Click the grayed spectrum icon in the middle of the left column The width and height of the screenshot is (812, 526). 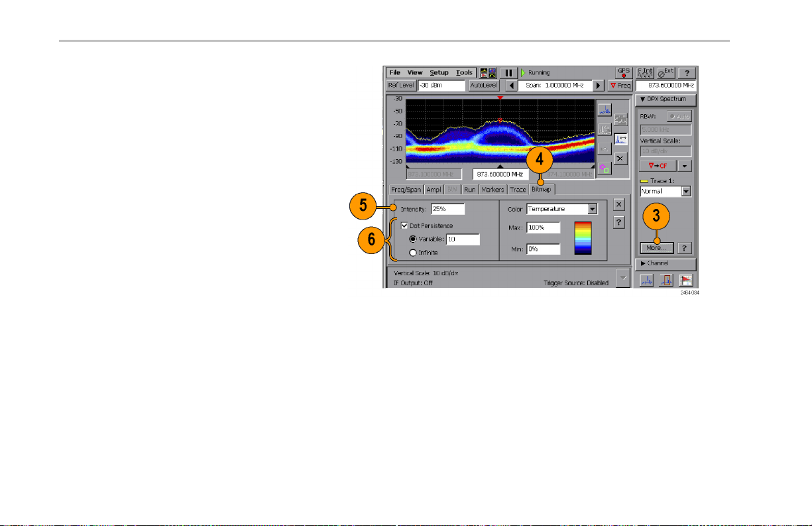[605, 129]
